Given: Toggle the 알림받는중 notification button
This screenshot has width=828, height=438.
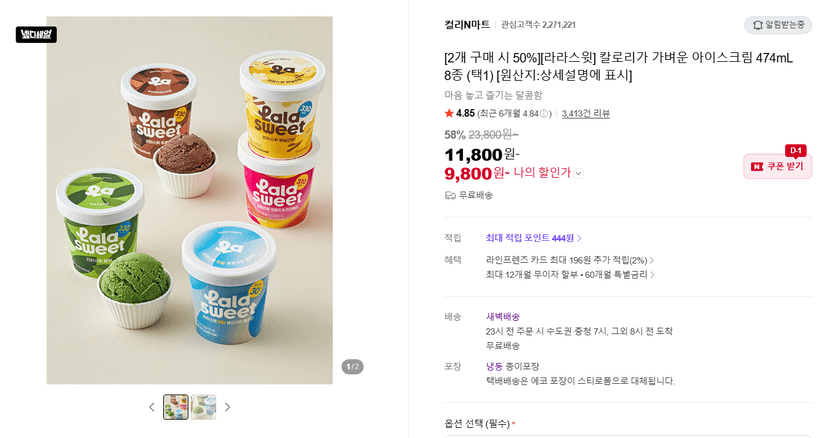Looking at the screenshot, I should click(x=778, y=25).
